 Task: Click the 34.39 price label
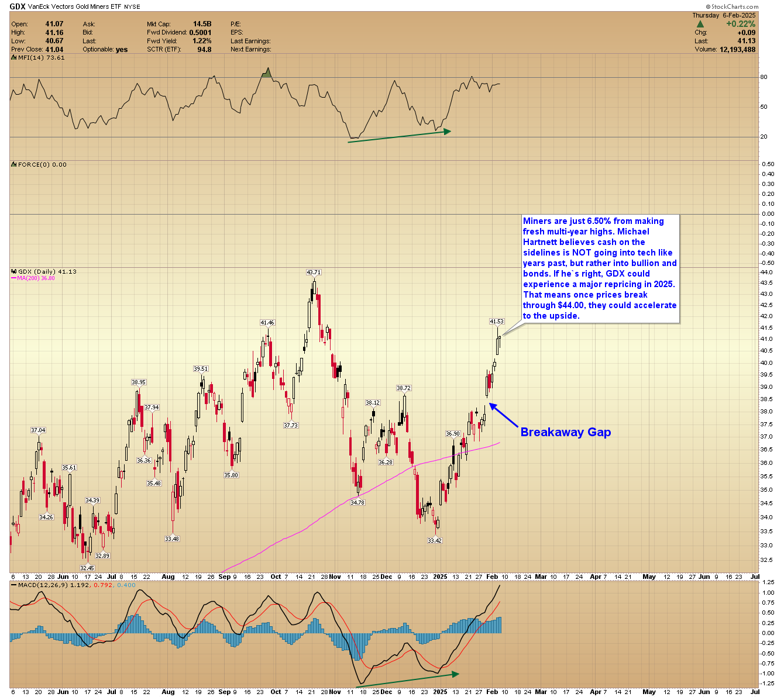click(92, 500)
